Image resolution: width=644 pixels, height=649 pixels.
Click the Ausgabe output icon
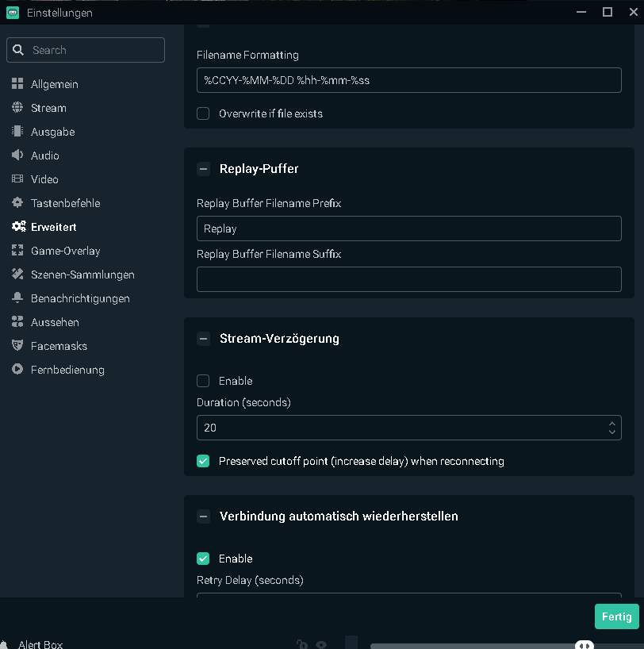pos(17,132)
